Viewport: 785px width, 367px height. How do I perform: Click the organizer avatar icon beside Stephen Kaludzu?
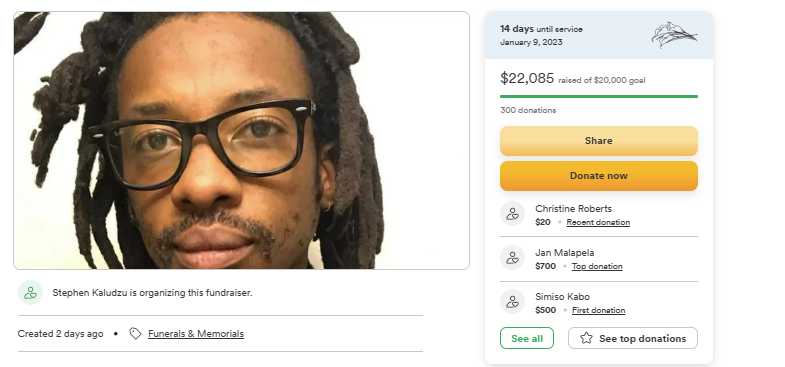coord(31,293)
